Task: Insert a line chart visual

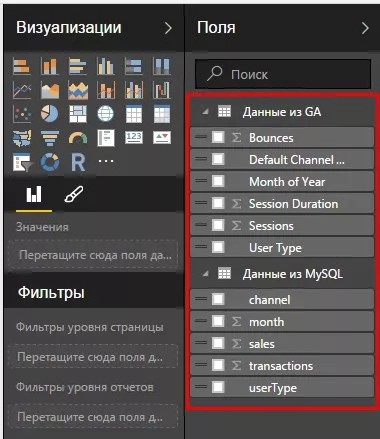Action: point(22,90)
